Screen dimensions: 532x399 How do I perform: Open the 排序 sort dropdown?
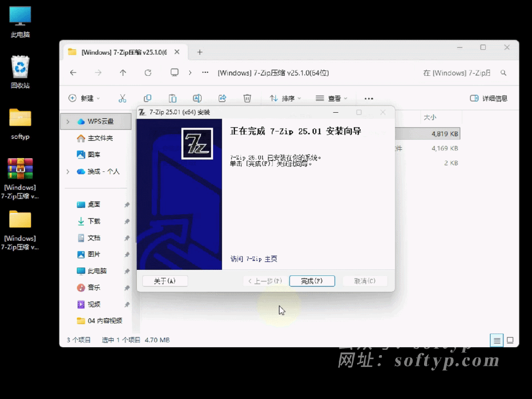coord(285,99)
